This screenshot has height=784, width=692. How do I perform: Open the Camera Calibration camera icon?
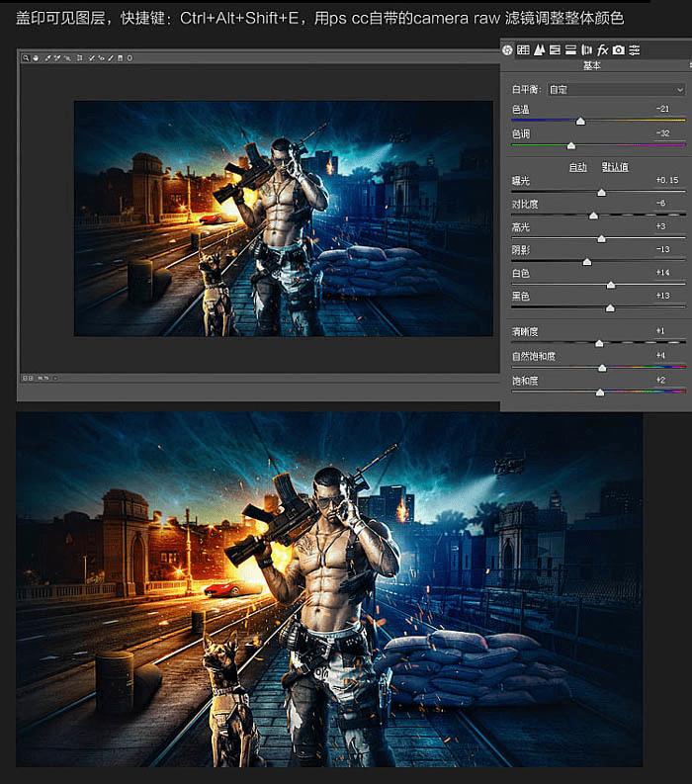(x=619, y=50)
